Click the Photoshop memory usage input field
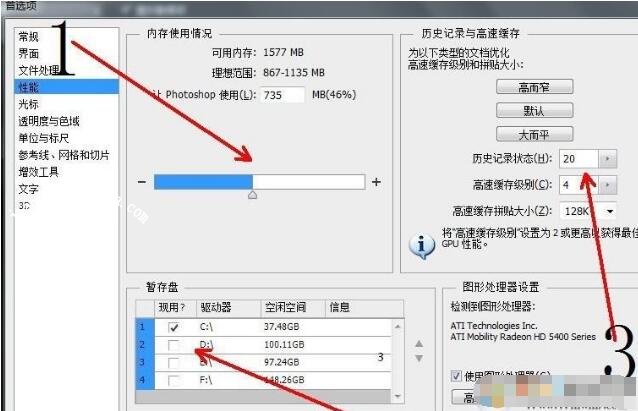638x411 pixels. pyautogui.click(x=282, y=95)
